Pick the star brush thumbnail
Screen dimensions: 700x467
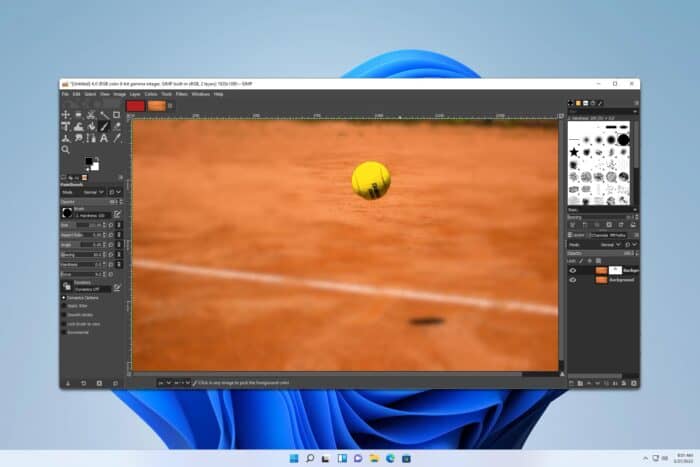tap(574, 152)
